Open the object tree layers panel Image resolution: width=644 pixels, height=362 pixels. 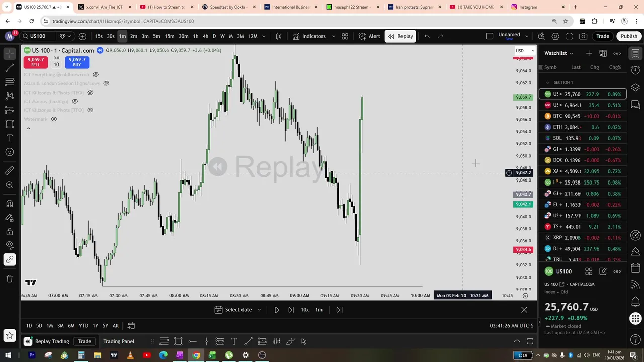636,87
